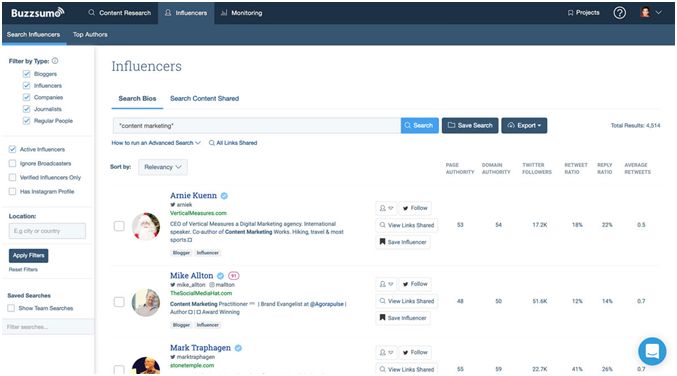The height and width of the screenshot is (376, 677).
Task: Click the content marketing search field
Action: click(257, 126)
